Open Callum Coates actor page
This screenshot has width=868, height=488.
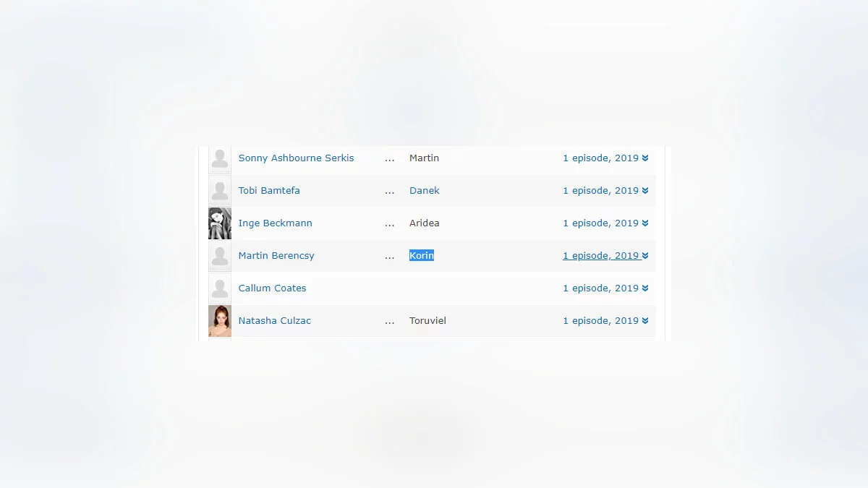tap(273, 288)
